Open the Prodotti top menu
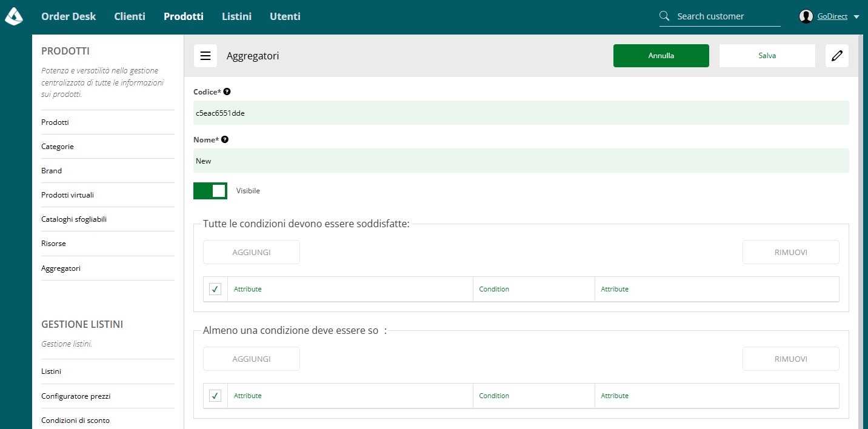The height and width of the screenshot is (429, 868). point(184,16)
